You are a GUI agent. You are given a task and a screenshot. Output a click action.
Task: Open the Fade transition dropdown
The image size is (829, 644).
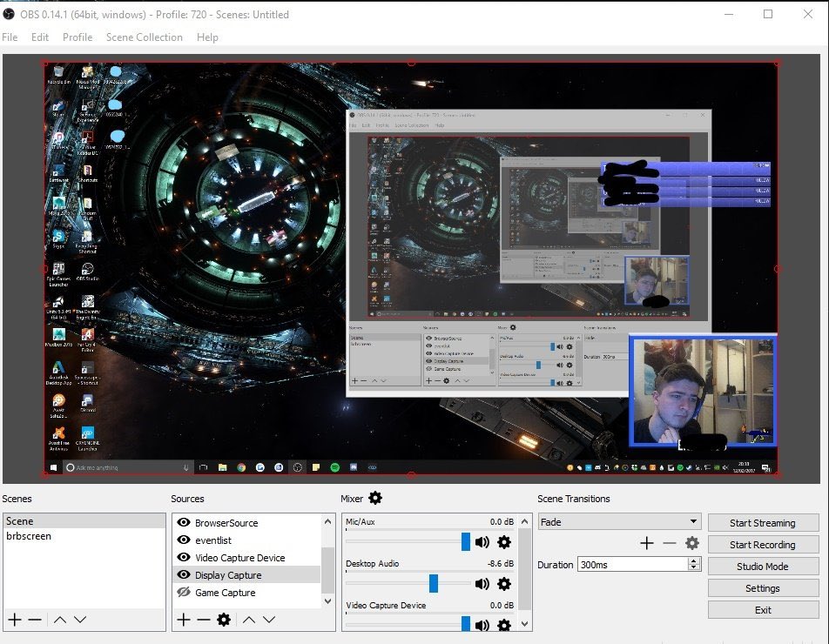pyautogui.click(x=620, y=522)
